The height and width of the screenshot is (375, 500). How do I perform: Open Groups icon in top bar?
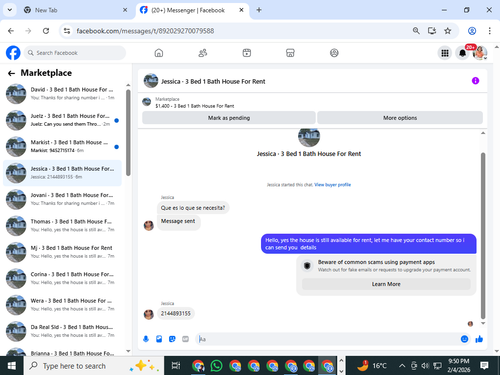point(334,53)
